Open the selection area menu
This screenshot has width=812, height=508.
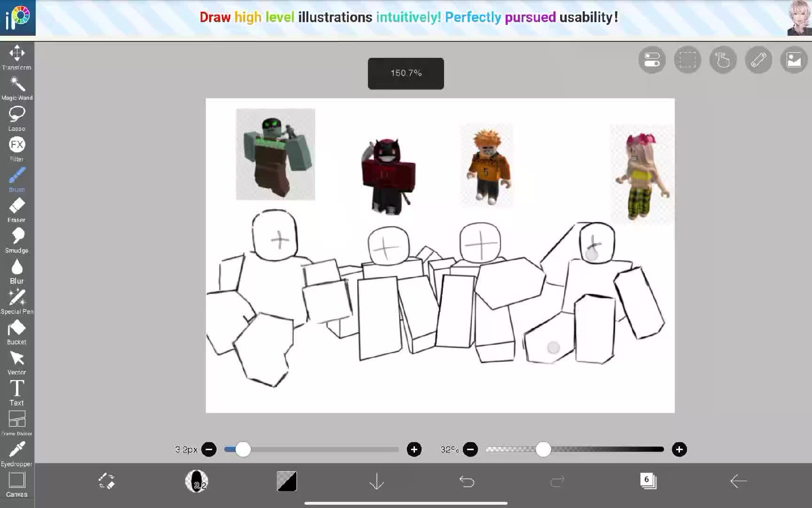687,60
